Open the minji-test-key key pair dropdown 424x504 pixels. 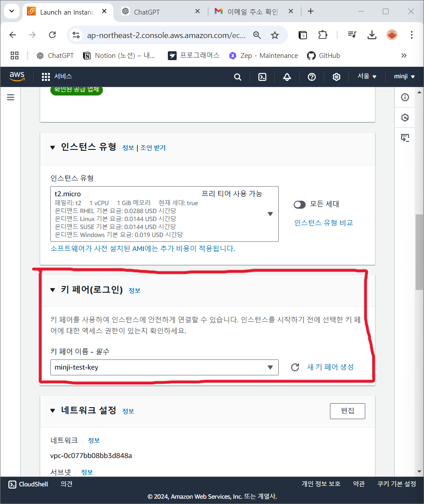coord(164,367)
